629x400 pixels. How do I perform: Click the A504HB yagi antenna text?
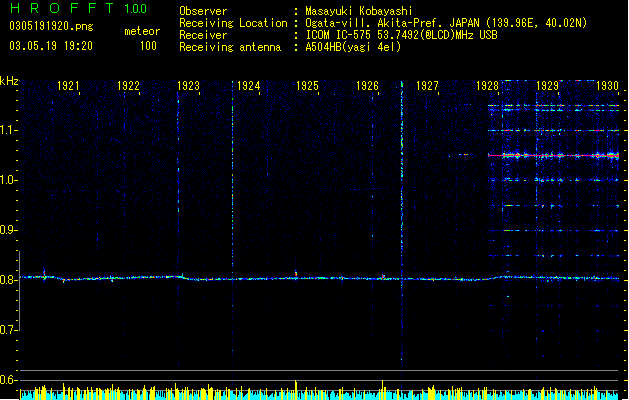(353, 47)
